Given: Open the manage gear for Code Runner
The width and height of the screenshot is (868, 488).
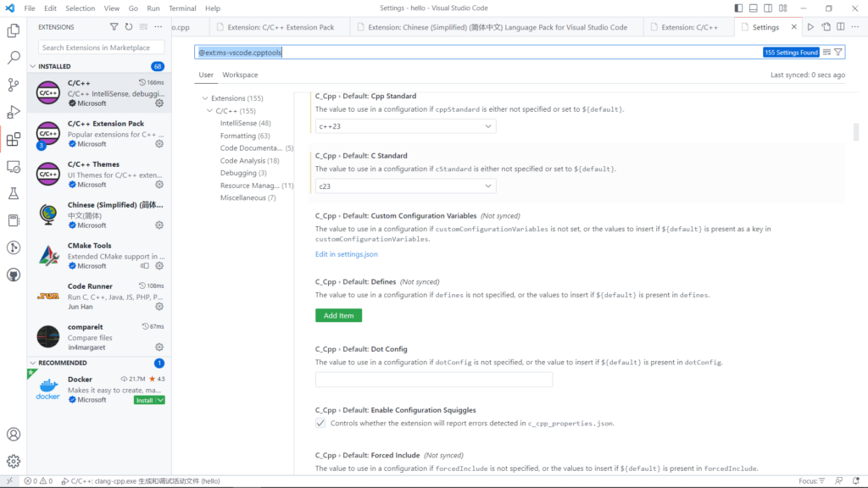Looking at the screenshot, I should coord(159,307).
